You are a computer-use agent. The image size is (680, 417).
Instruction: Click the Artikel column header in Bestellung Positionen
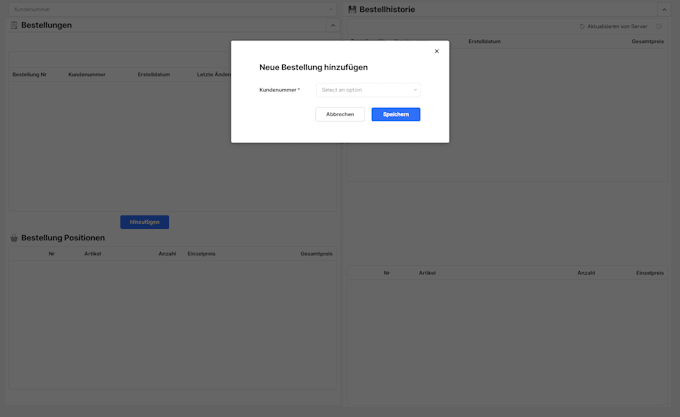pyautogui.click(x=92, y=254)
